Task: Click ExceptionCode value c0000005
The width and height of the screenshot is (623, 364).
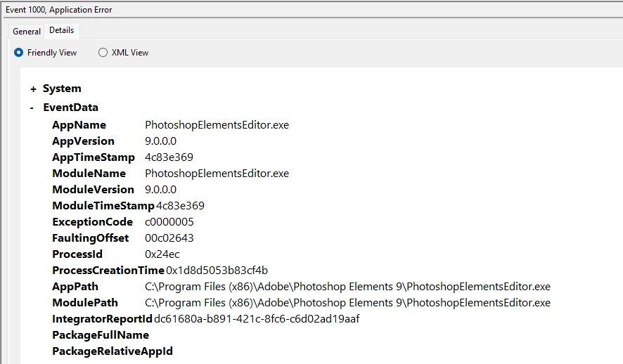Action: [x=169, y=222]
